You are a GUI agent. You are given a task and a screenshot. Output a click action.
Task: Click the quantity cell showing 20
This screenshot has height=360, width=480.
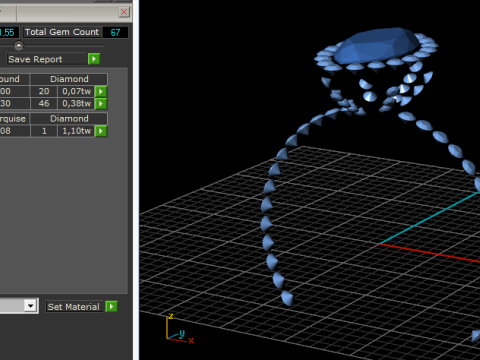[44, 91]
